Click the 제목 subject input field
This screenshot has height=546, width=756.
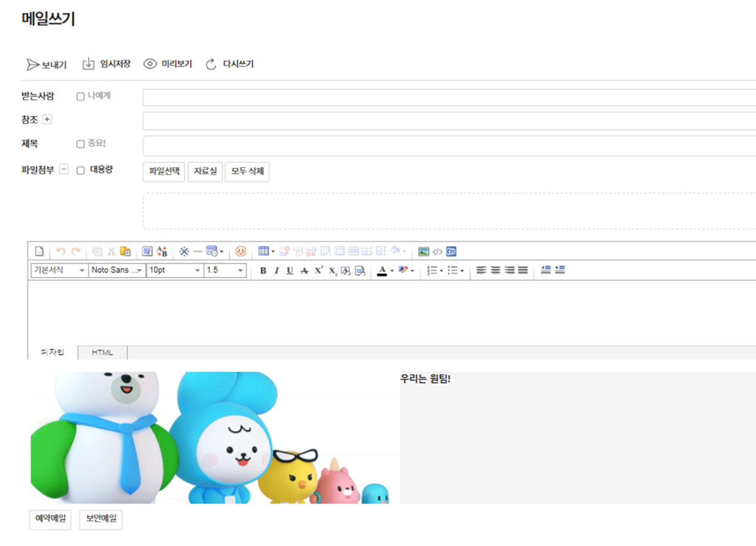(449, 146)
